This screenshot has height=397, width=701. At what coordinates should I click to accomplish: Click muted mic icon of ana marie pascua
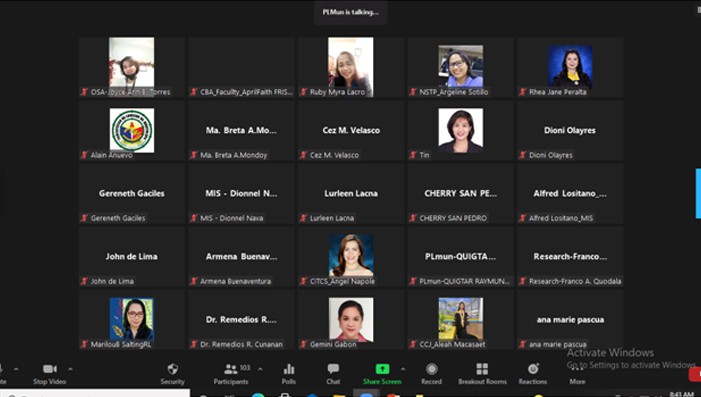[x=523, y=344]
